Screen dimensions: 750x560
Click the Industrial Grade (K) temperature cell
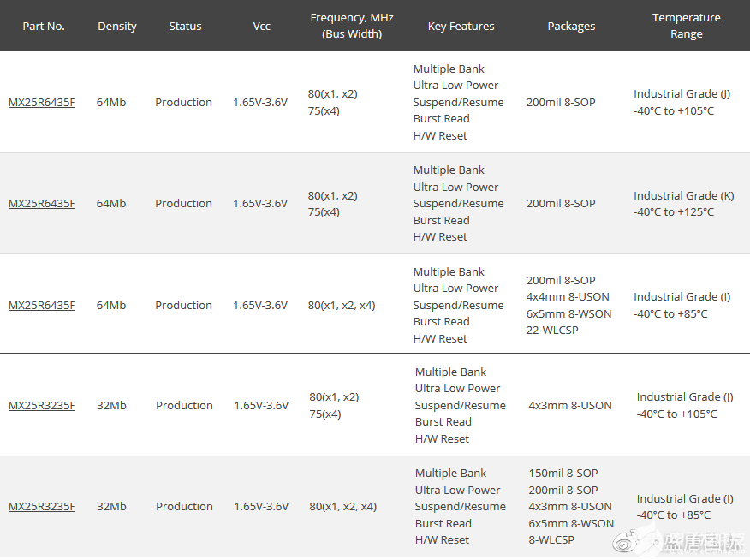pyautogui.click(x=684, y=195)
